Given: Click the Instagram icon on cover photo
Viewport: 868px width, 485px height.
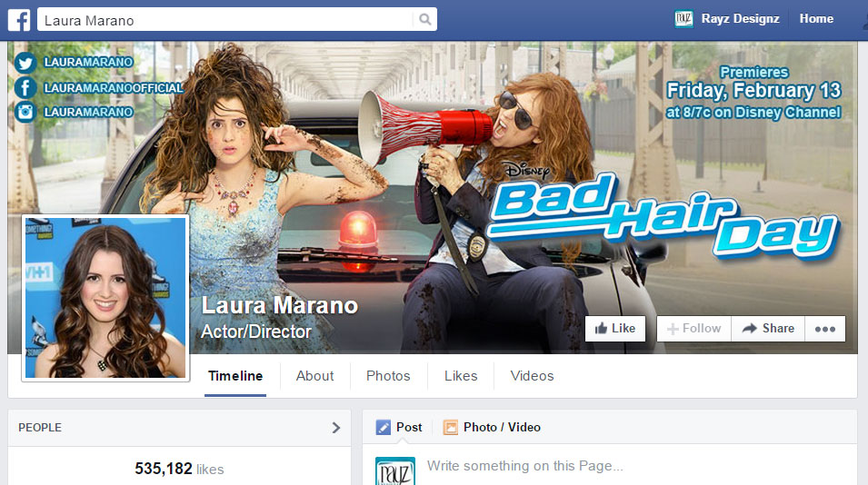Looking at the screenshot, I should [x=25, y=112].
